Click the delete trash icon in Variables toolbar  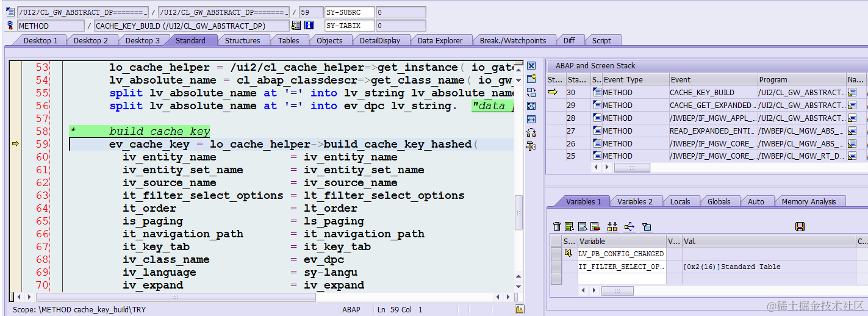556,227
